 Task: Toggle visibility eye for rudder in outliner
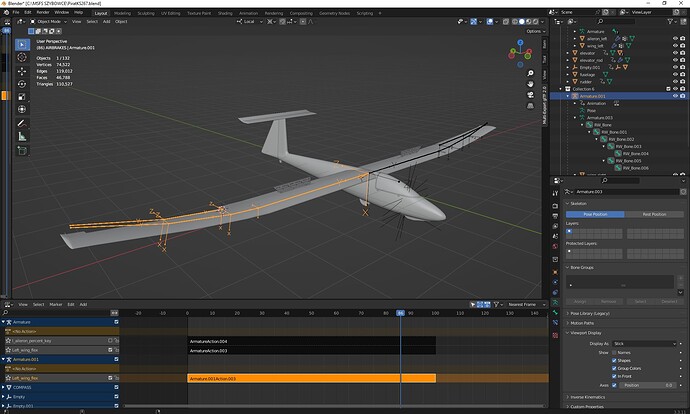675,81
